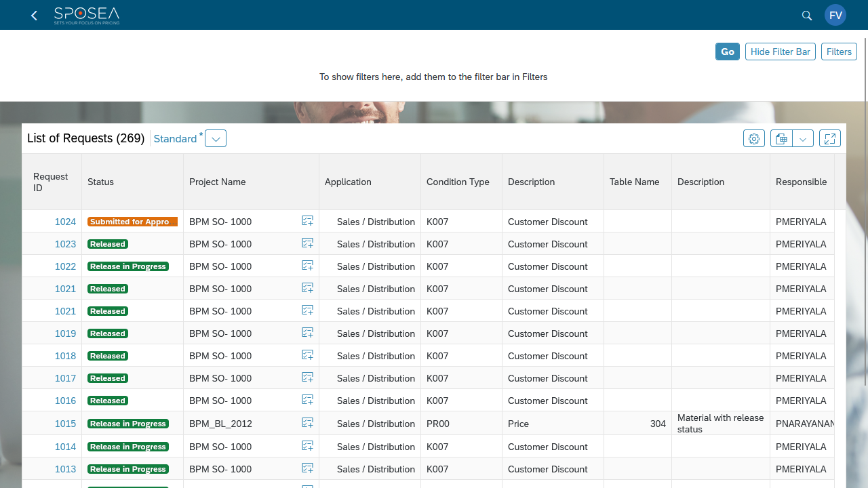
Task: Click the Status column header
Action: coord(100,182)
